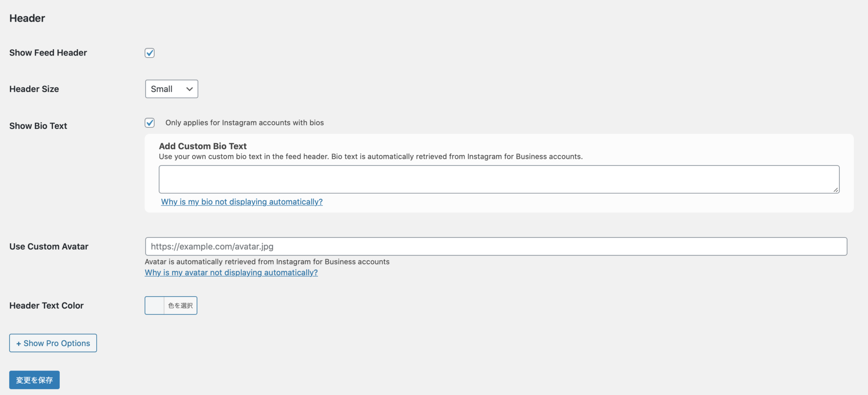Open the Header Size Small dropdown
Screen dimensions: 868x395
pos(172,89)
